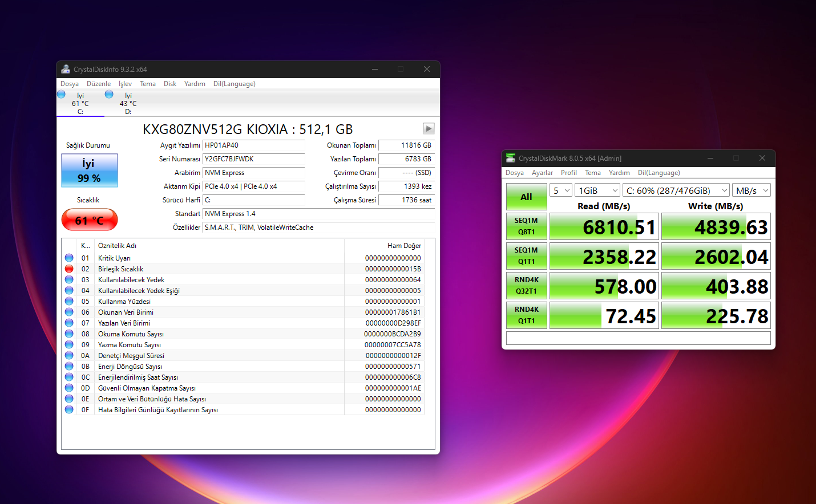Select the C: drive status orb
Image resolution: width=816 pixels, height=504 pixels.
pos(61,94)
